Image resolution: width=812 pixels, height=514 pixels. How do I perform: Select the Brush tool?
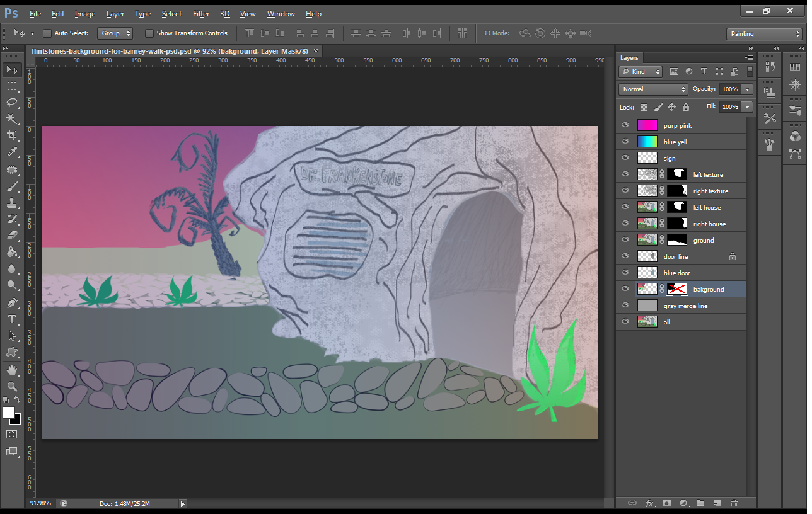12,186
